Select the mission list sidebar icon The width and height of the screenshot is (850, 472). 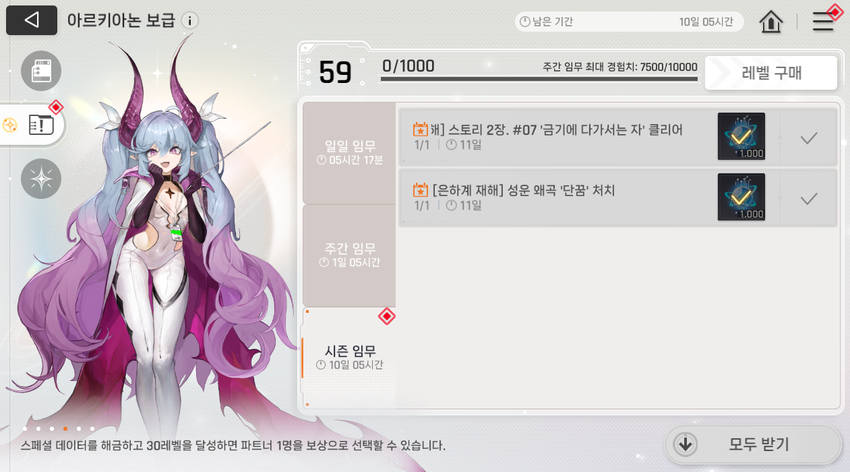[41, 125]
